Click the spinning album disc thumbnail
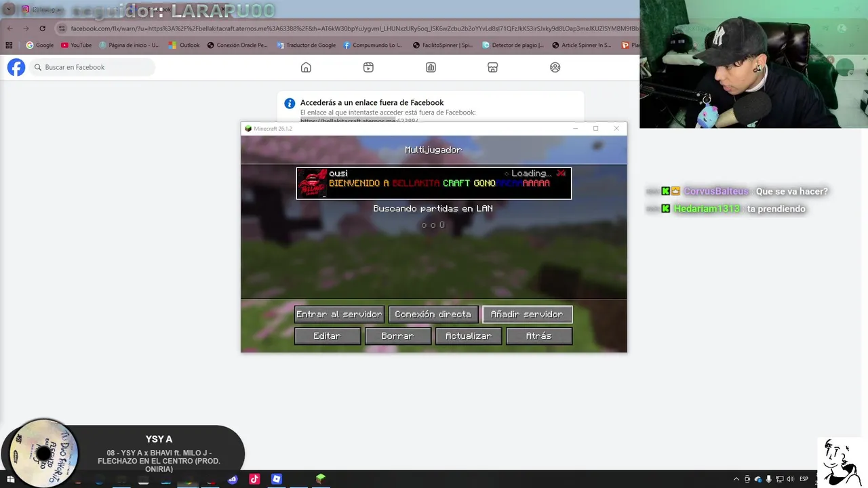The height and width of the screenshot is (488, 868). click(45, 453)
